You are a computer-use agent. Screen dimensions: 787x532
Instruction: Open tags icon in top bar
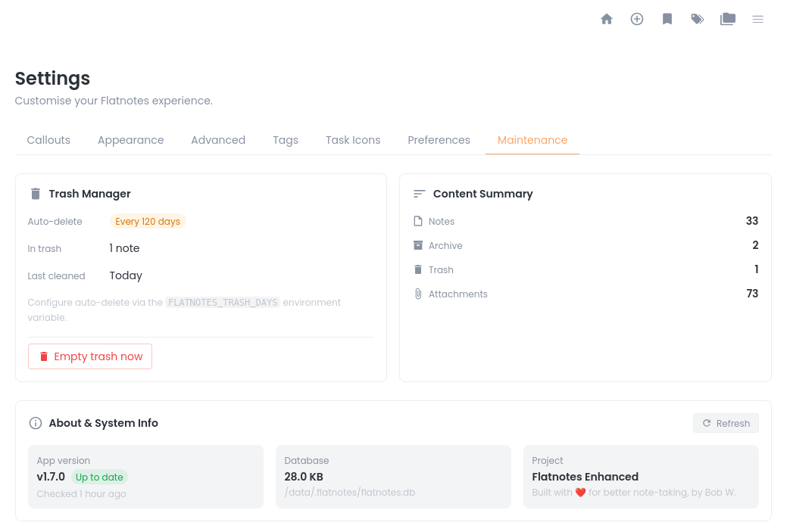(x=697, y=19)
